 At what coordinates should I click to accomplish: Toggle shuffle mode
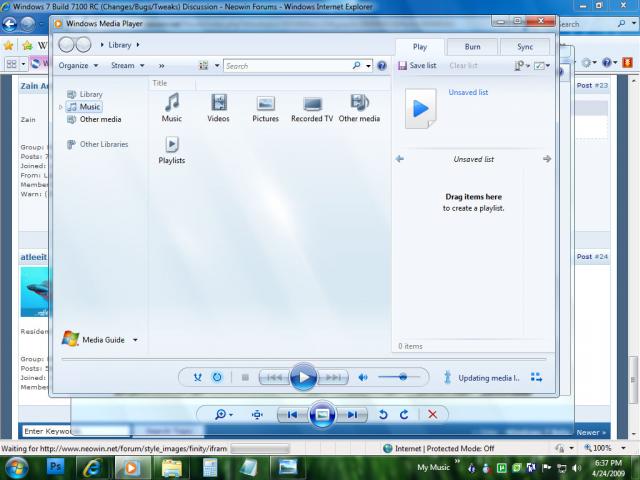click(x=197, y=377)
